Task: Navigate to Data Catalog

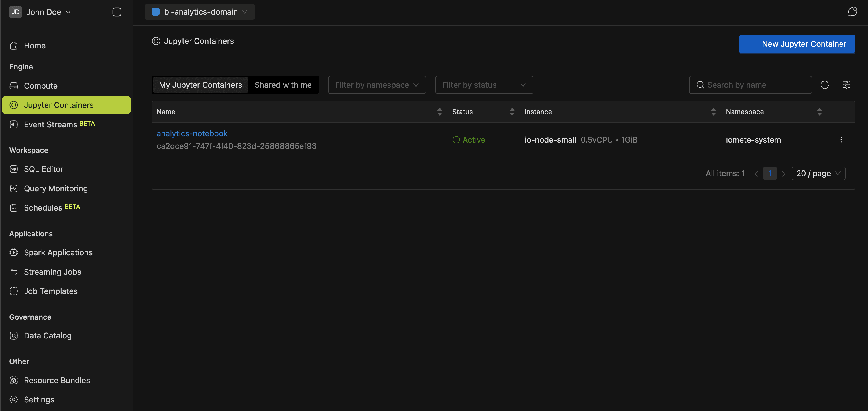Action: (x=48, y=336)
